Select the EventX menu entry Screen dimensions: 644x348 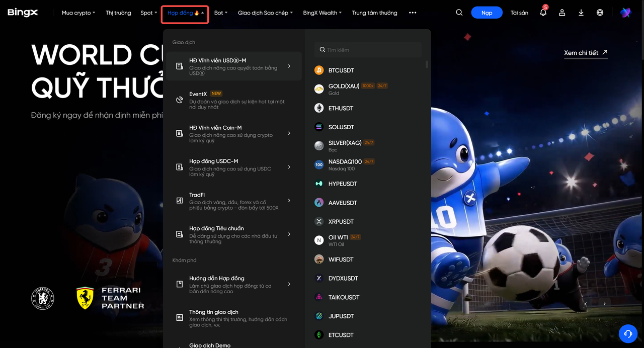pyautogui.click(x=234, y=100)
